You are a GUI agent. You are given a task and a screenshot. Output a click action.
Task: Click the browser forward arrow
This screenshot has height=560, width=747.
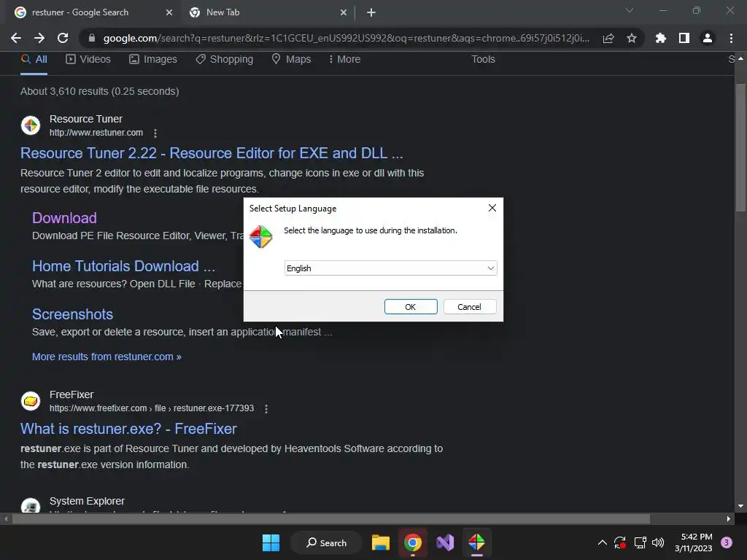pos(39,38)
